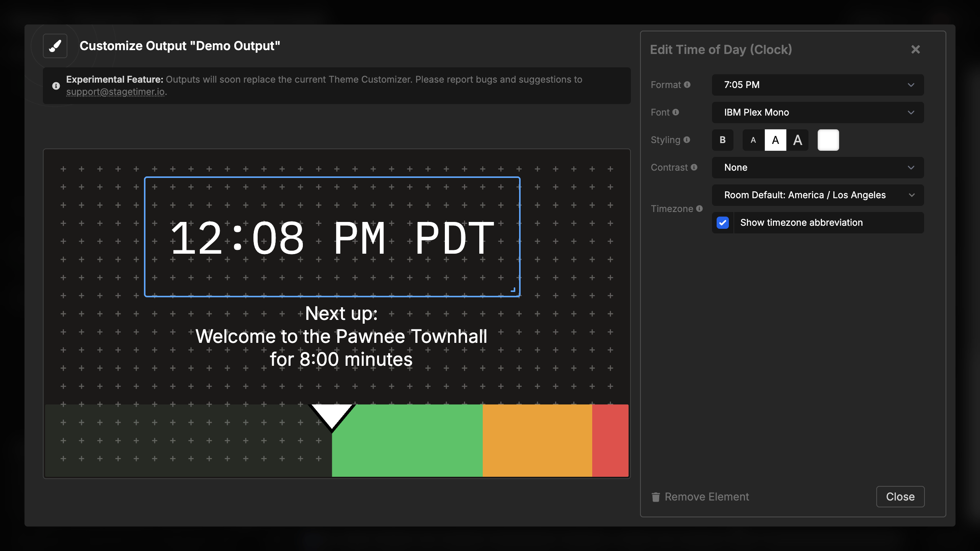
Task: Click the trash icon for Remove Element
Action: click(656, 497)
